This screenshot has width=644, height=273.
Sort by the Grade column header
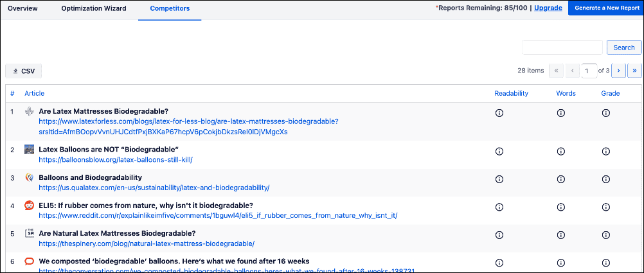click(x=611, y=93)
